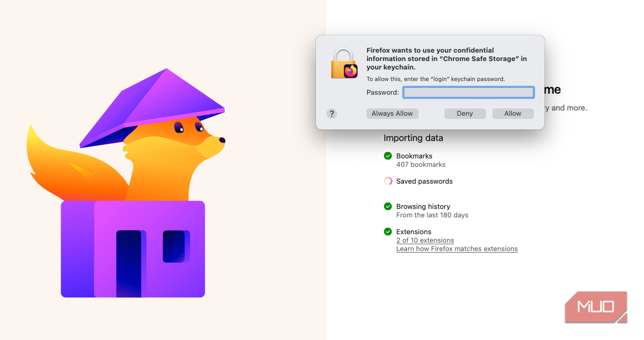The width and height of the screenshot is (644, 340).
Task: Click the 'Firefox wants to use' dialog message
Action: pos(447,59)
